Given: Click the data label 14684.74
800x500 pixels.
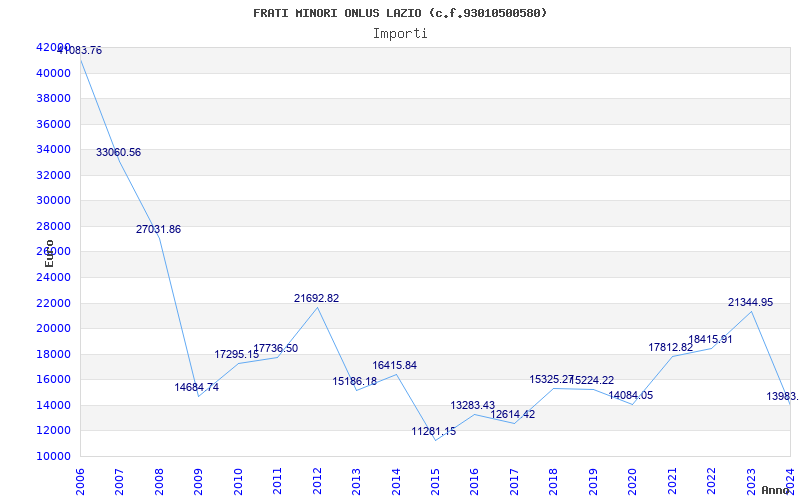Looking at the screenshot, I should [x=196, y=387].
